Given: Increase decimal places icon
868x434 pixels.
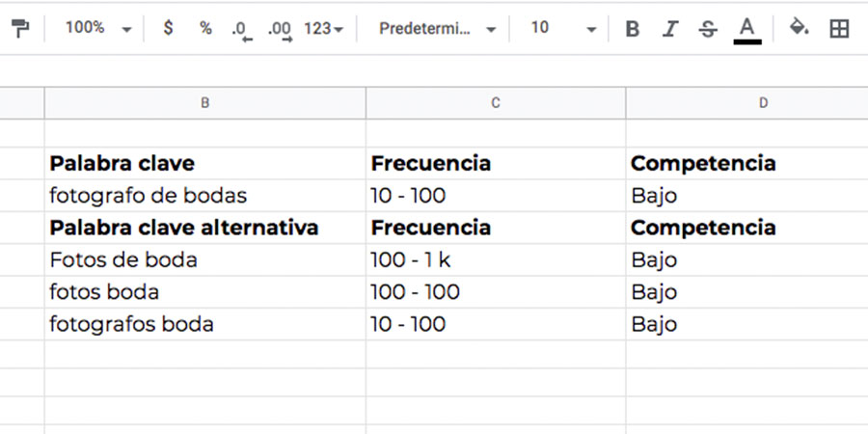Looking at the screenshot, I should coord(280,31).
